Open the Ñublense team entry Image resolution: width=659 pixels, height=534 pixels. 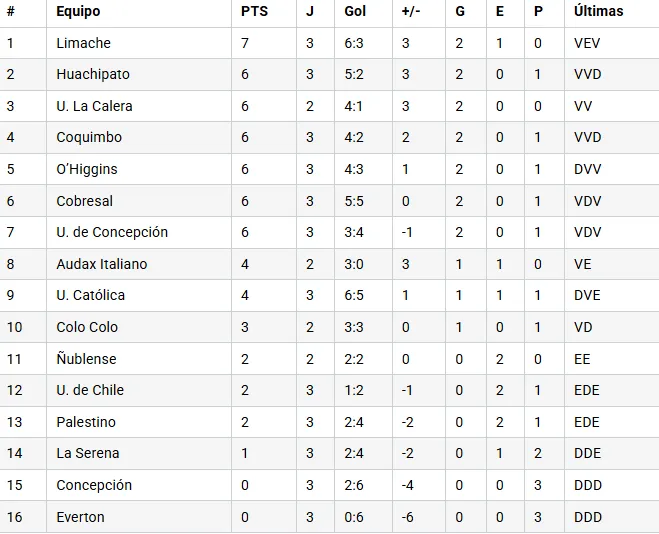[x=86, y=359]
